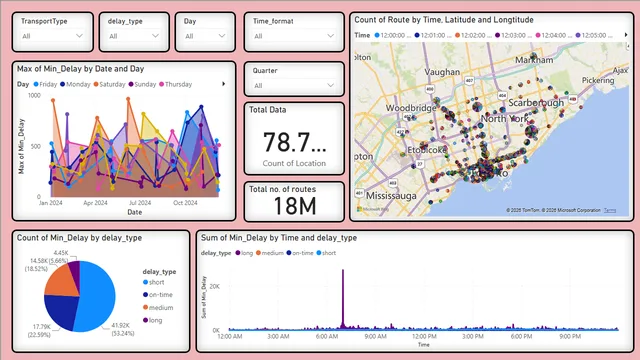Image resolution: width=640 pixels, height=360 pixels.
Task: Click 'Sum of Min_Delay by Time and delay_type' title
Action: (x=279, y=238)
